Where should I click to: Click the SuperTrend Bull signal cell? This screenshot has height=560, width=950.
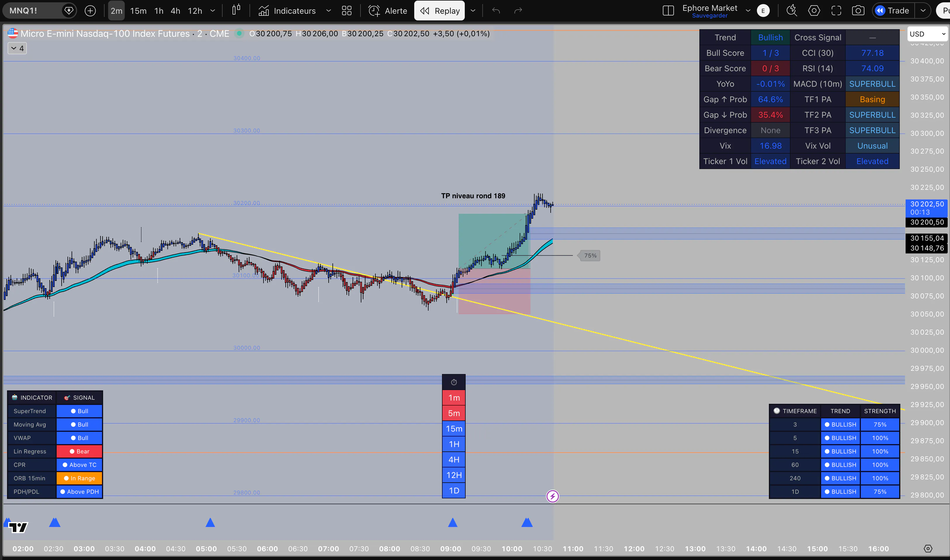pyautogui.click(x=79, y=411)
